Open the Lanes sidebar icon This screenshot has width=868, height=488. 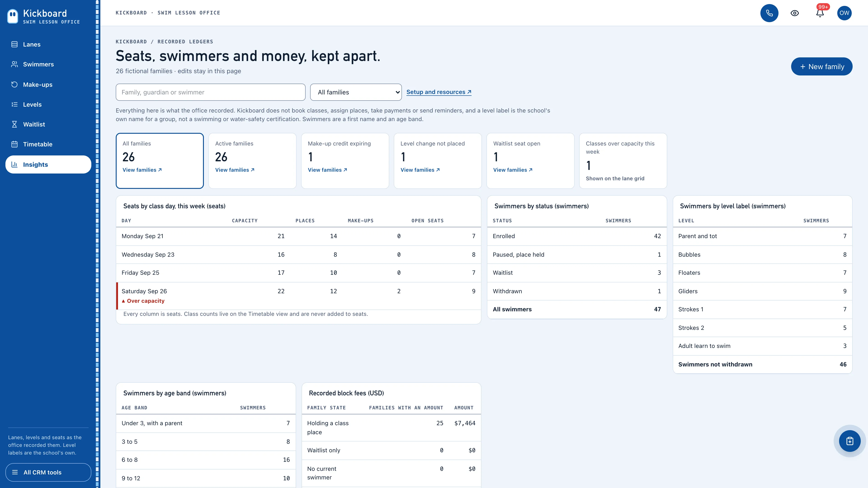click(x=14, y=45)
